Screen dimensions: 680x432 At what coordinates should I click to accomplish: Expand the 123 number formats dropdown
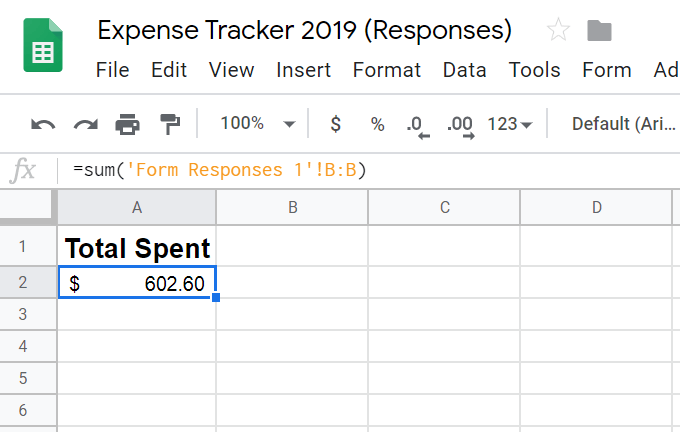(x=510, y=125)
